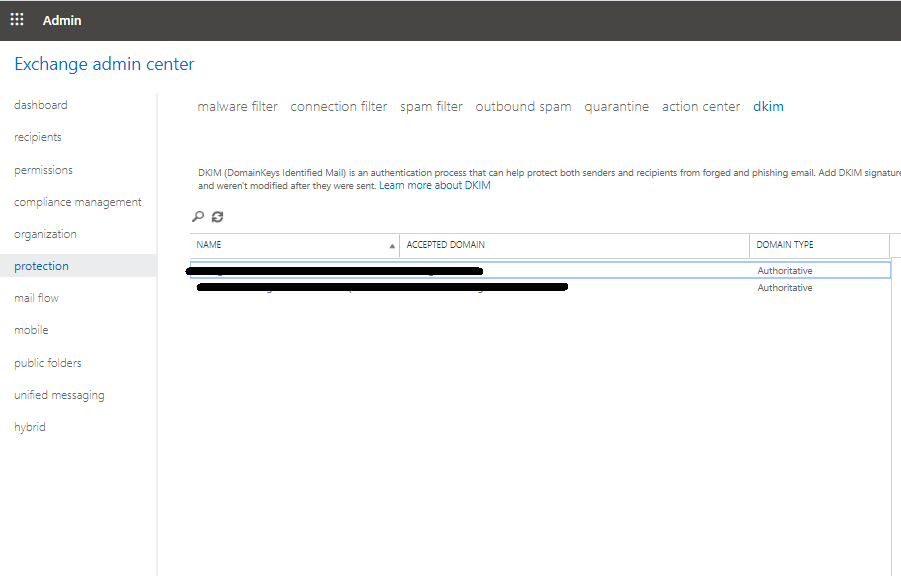This screenshot has width=901, height=576.
Task: Open the app launcher waffle icon
Action: click(17, 20)
